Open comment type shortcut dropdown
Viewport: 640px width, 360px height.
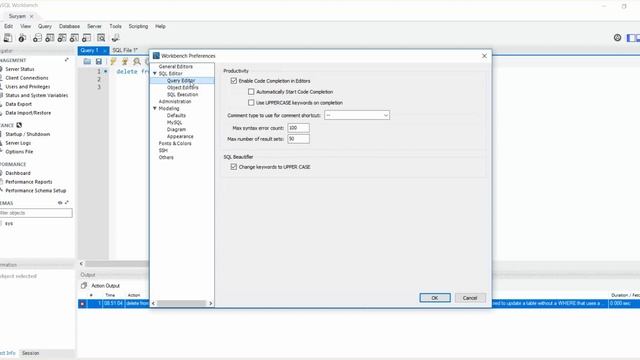(x=357, y=116)
